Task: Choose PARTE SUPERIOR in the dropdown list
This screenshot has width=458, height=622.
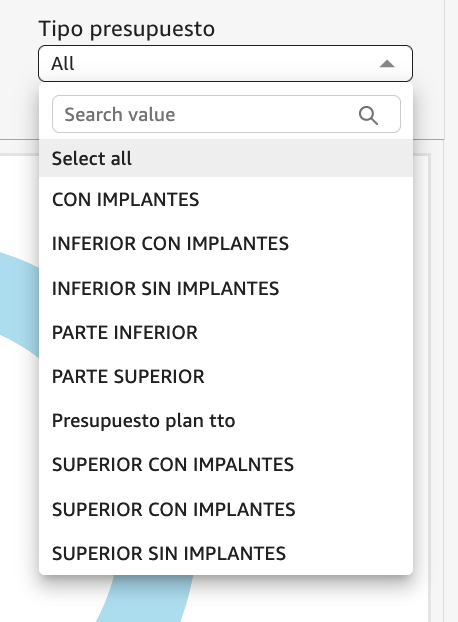Action: click(226, 376)
